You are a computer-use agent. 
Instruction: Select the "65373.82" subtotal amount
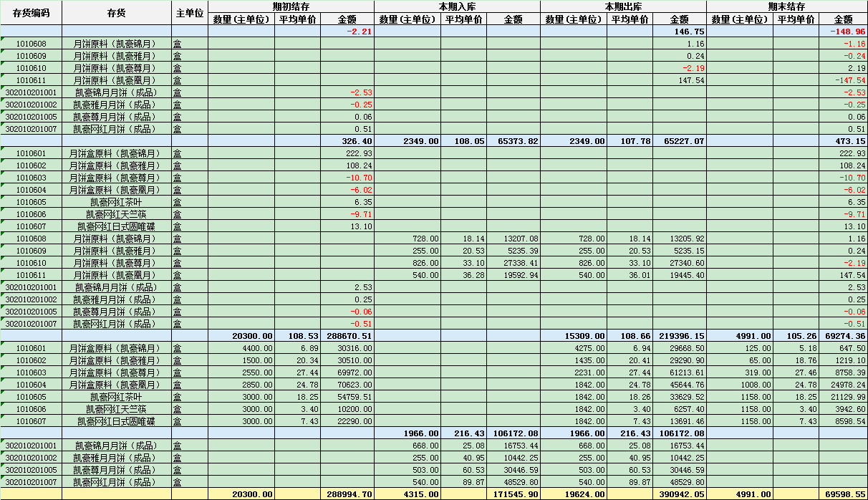coord(513,141)
